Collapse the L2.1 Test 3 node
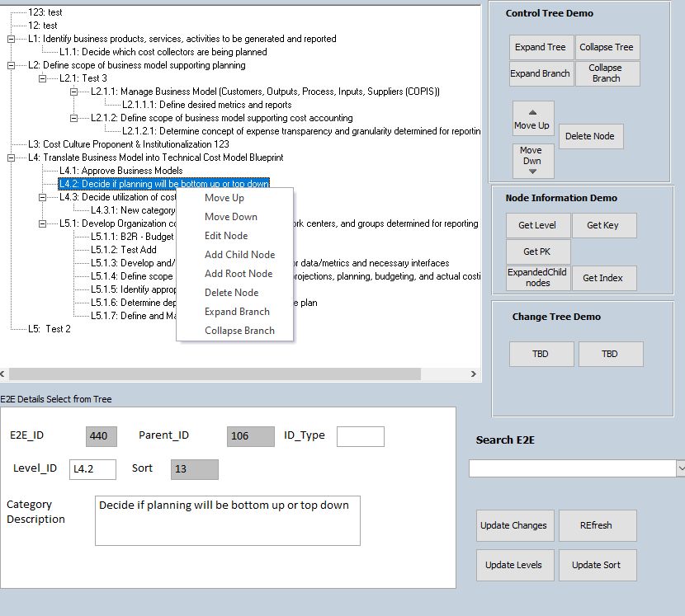Image resolution: width=685 pixels, height=616 pixels. (42, 78)
